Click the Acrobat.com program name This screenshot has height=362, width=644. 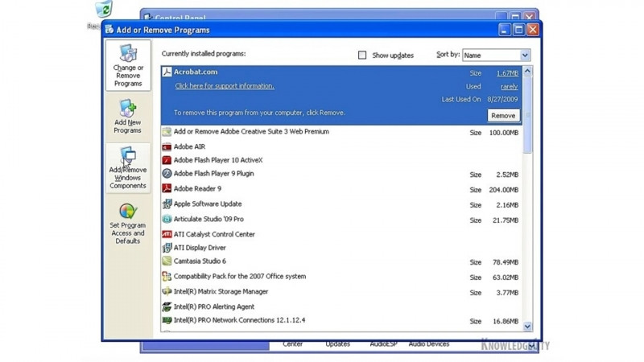196,72
